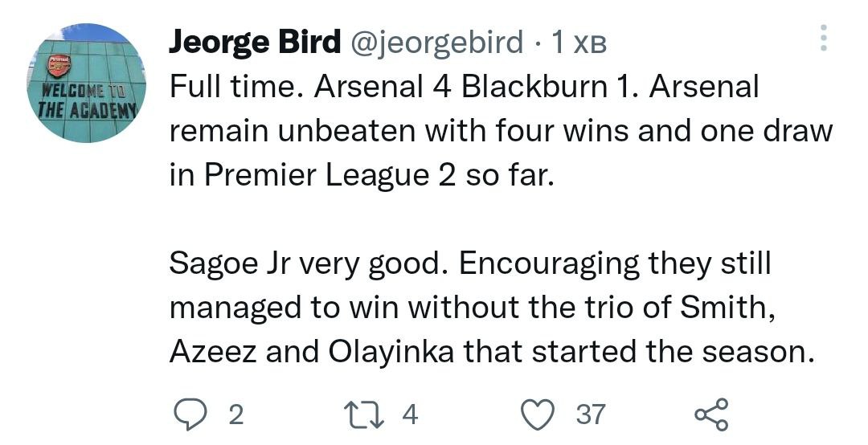
Task: Click the retweet count showing 4
Action: pyautogui.click(x=410, y=414)
